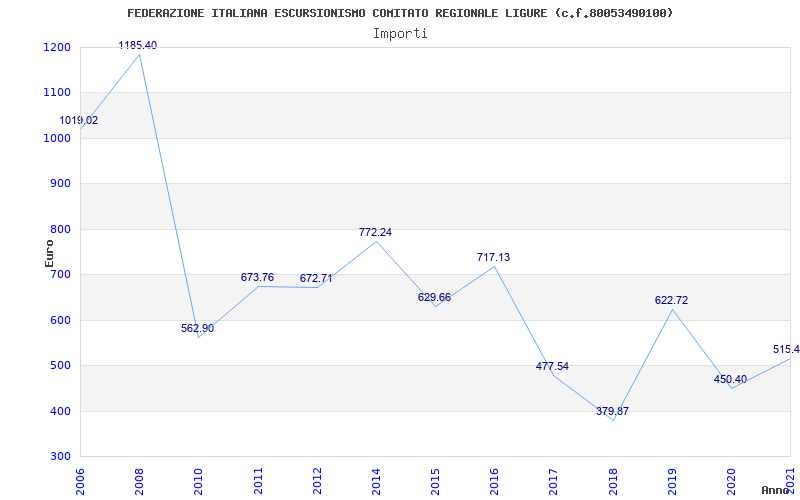Click the Euro y-axis label
Viewport: 800px width, 500px height.
(x=49, y=254)
